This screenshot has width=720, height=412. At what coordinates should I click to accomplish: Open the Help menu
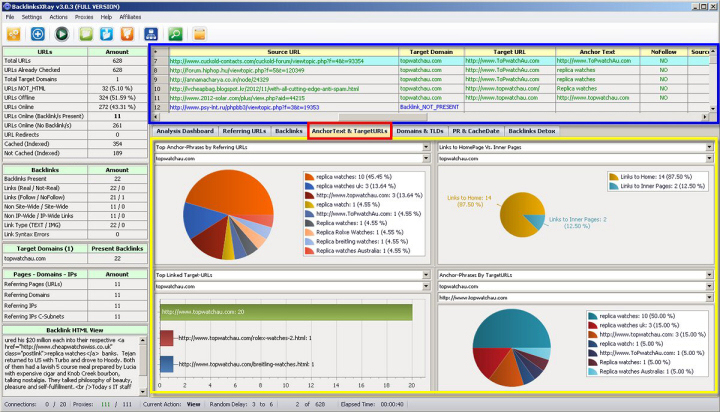[x=106, y=17]
